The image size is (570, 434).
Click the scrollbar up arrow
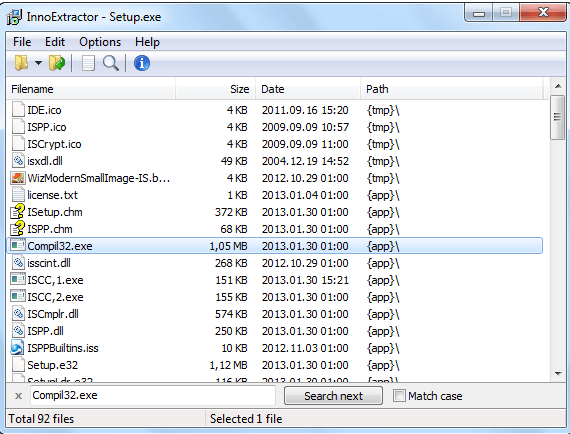pyautogui.click(x=558, y=87)
